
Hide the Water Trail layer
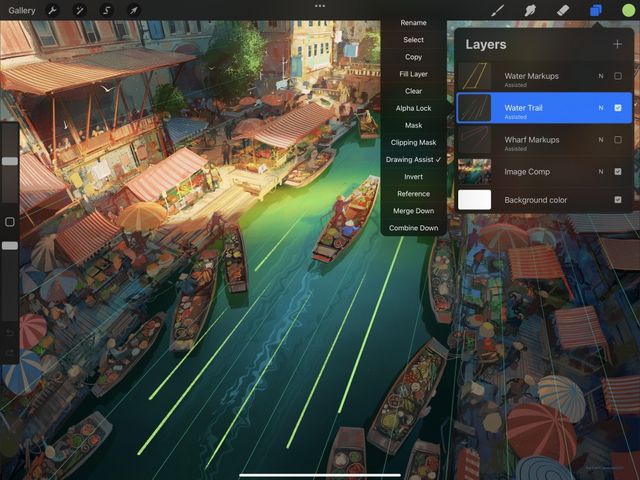tap(618, 108)
